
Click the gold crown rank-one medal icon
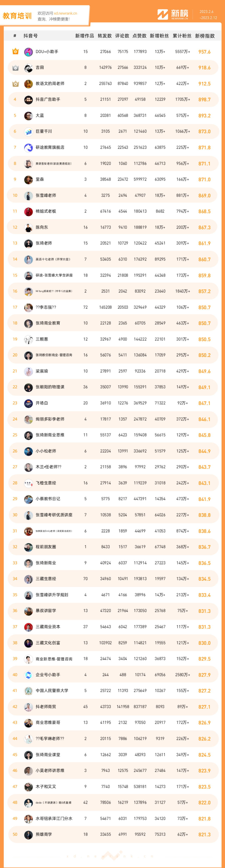pyautogui.click(x=15, y=52)
